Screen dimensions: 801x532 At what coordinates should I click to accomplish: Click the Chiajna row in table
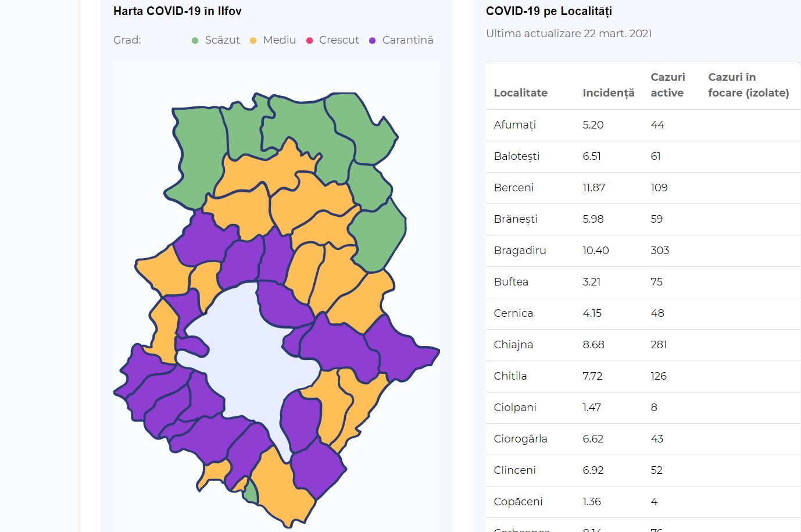[643, 345]
